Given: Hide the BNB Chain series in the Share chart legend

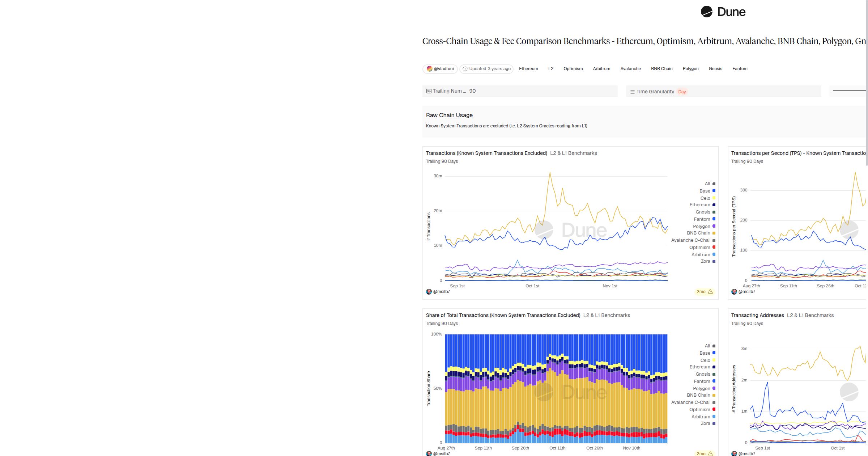Looking at the screenshot, I should (x=698, y=395).
